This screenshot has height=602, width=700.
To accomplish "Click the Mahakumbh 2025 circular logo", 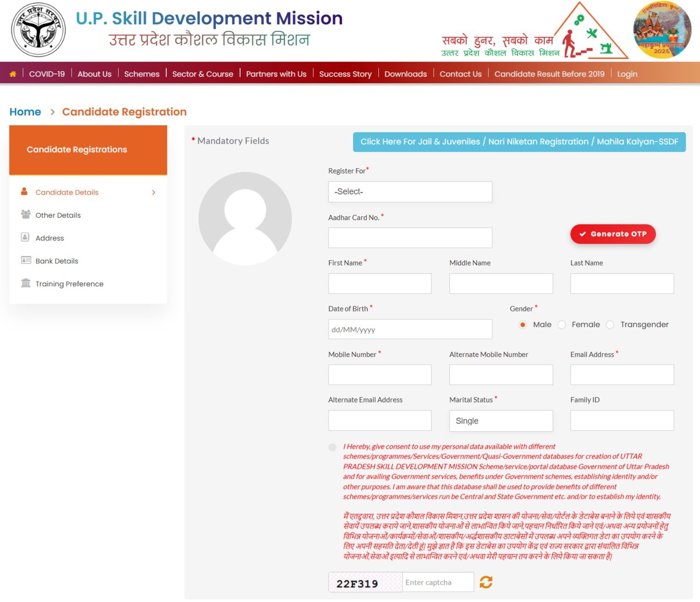I will (x=662, y=30).
